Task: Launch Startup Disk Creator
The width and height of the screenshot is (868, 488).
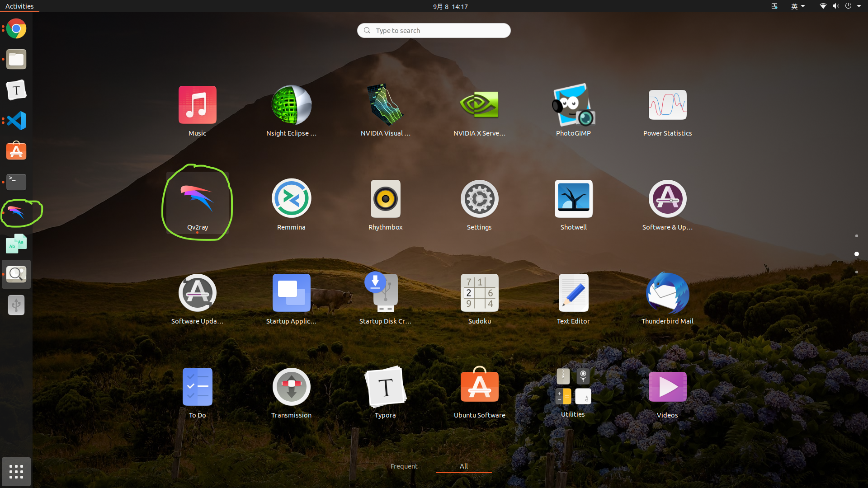Action: [385, 293]
